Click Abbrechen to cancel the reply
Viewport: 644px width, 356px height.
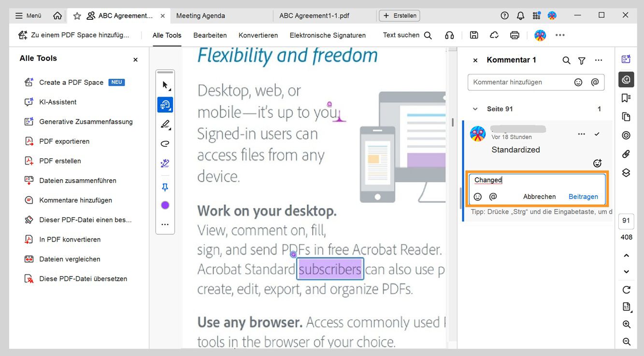tap(539, 197)
